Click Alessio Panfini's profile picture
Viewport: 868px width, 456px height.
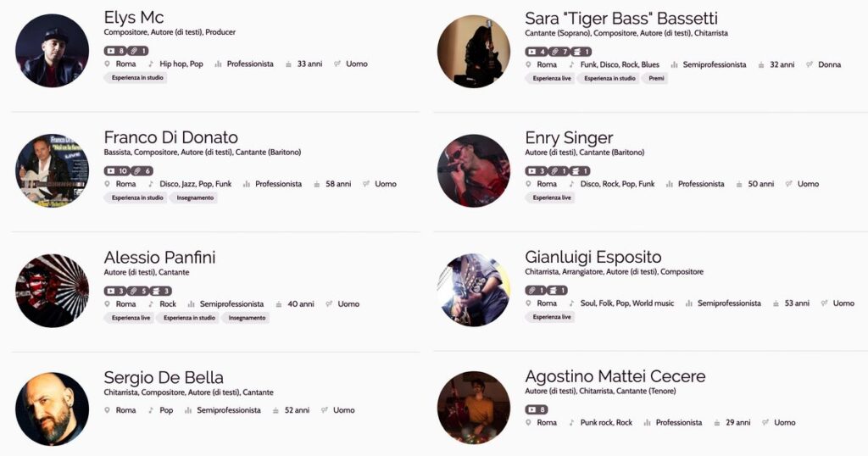pos(53,290)
